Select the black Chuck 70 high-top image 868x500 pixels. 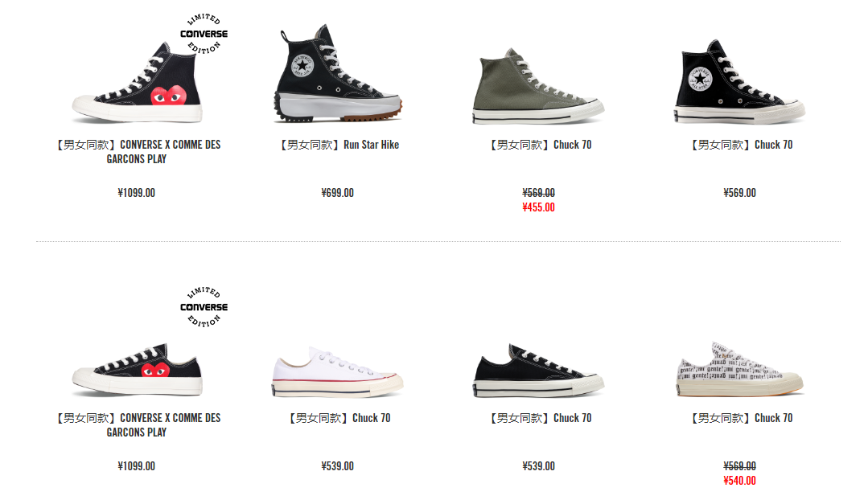[739, 82]
